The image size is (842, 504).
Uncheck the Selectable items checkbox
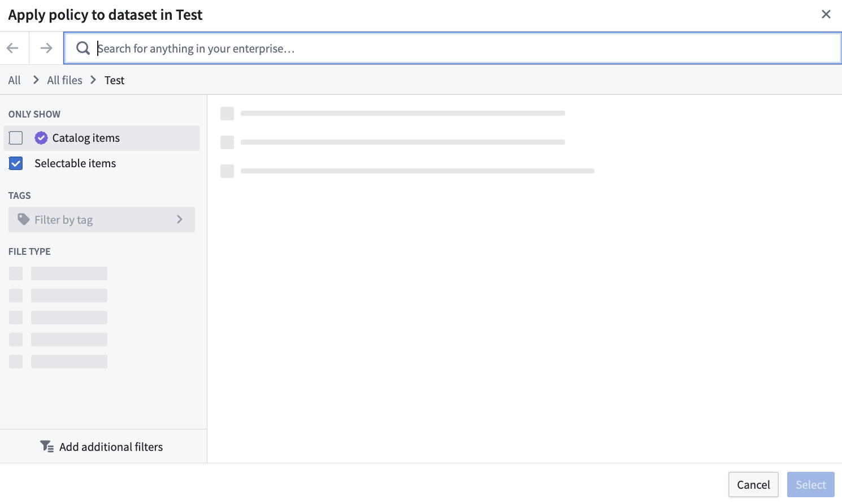click(x=16, y=163)
